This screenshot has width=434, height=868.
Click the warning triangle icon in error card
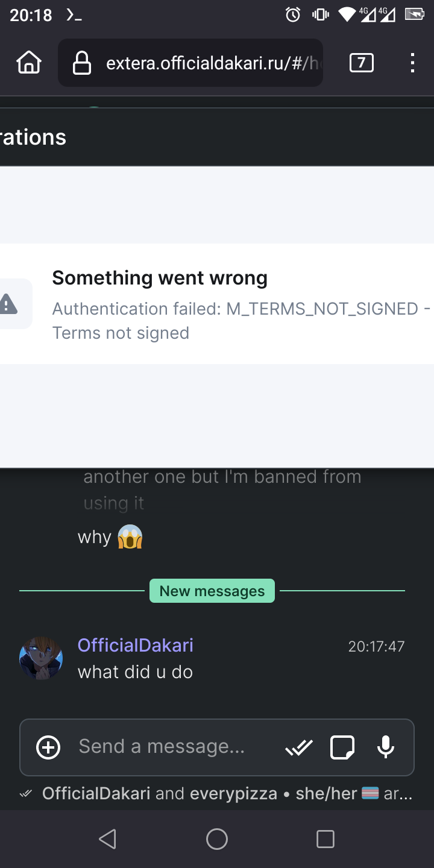[8, 304]
